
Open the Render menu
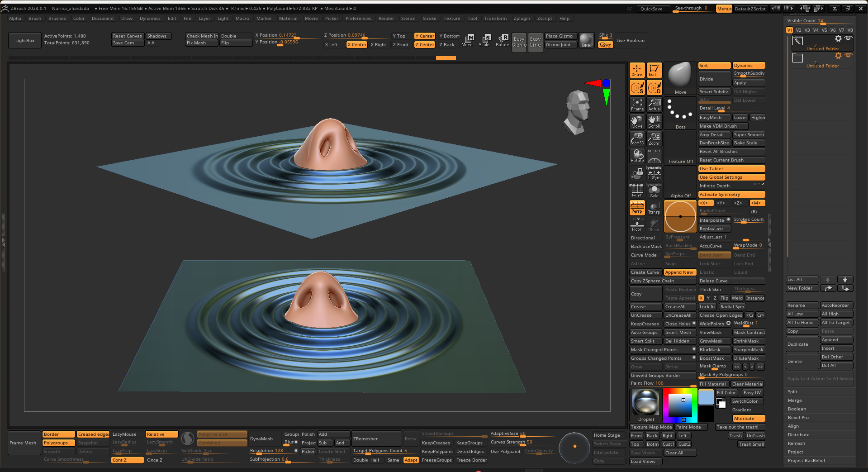click(x=386, y=19)
